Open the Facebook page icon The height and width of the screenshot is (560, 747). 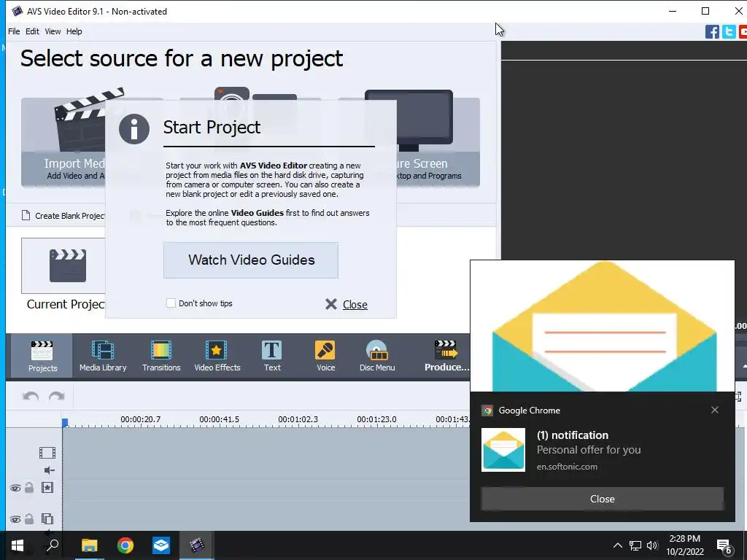(712, 32)
